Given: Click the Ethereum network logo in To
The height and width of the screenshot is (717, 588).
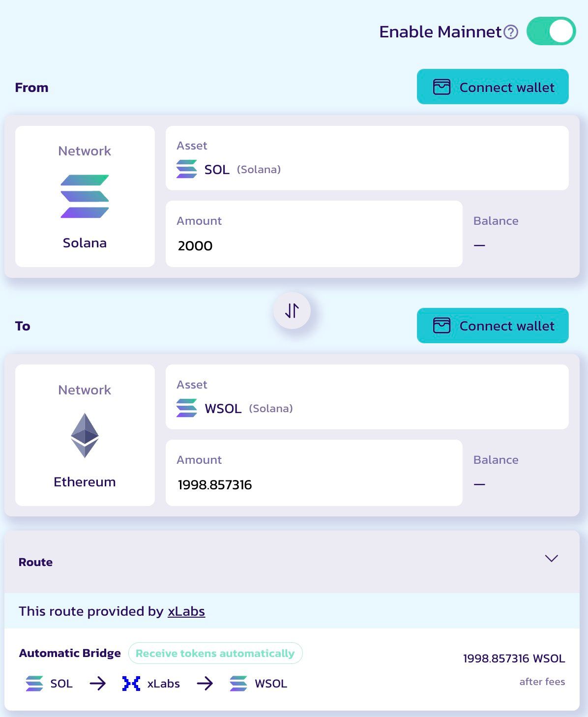Looking at the screenshot, I should click(x=85, y=435).
